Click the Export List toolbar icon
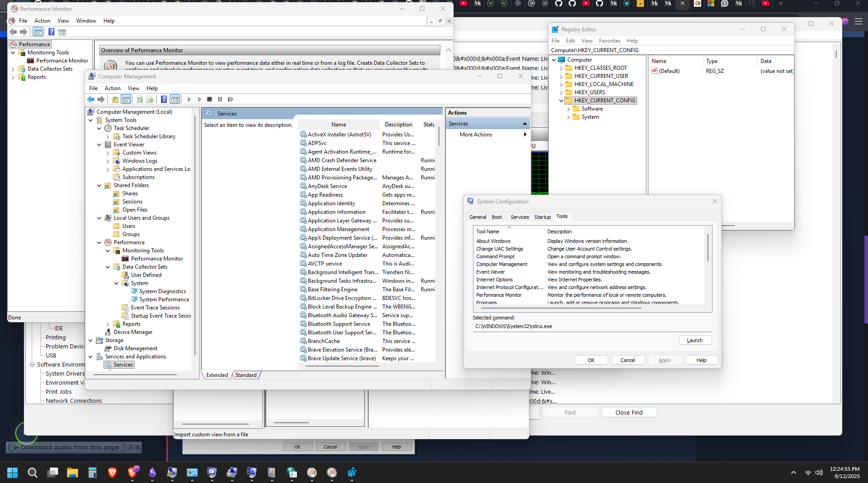 (x=150, y=99)
